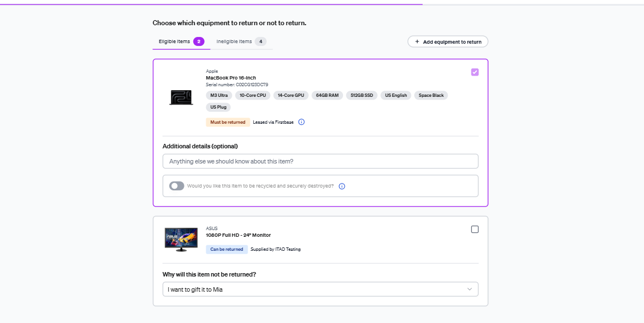
Task: Click the Must be returned badge
Action: 228,122
